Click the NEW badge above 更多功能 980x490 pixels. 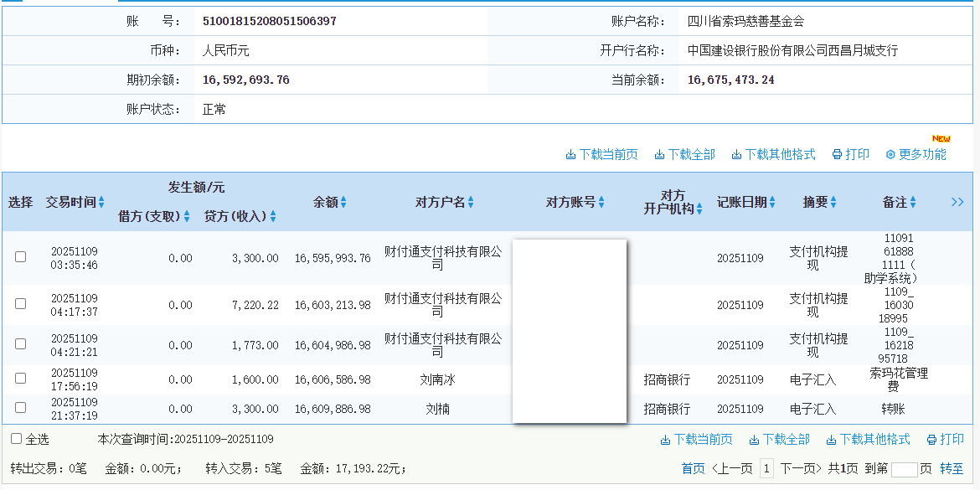[x=943, y=137]
